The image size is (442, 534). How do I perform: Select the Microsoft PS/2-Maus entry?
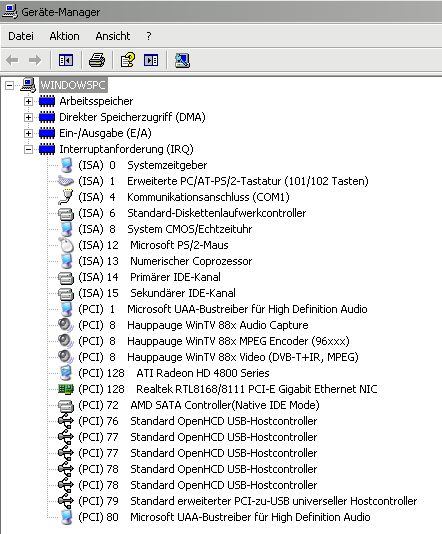153,245
